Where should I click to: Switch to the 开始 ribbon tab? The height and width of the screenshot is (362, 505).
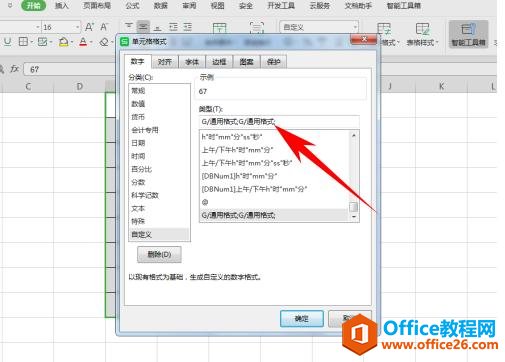click(x=33, y=6)
